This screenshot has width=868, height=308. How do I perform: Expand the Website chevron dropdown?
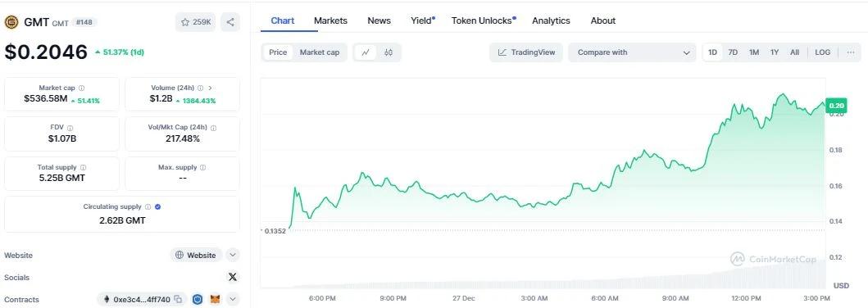[233, 255]
